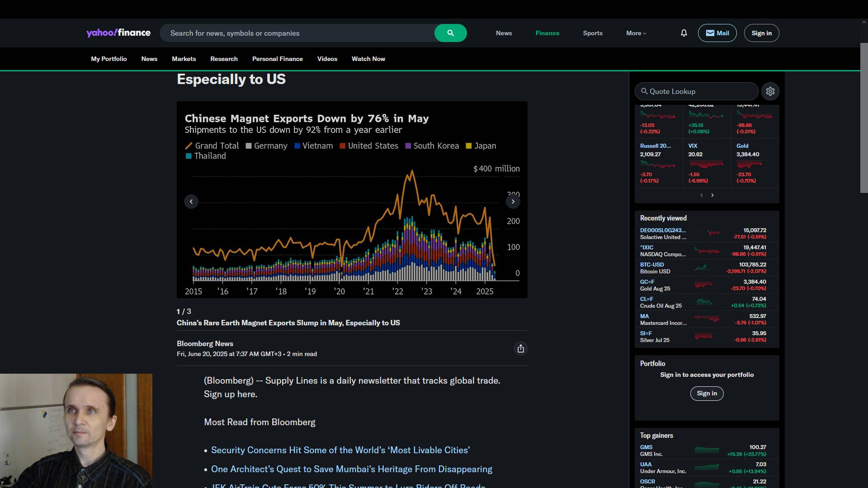This screenshot has width=868, height=488.
Task: Open Mail with envelope icon
Action: [717, 33]
